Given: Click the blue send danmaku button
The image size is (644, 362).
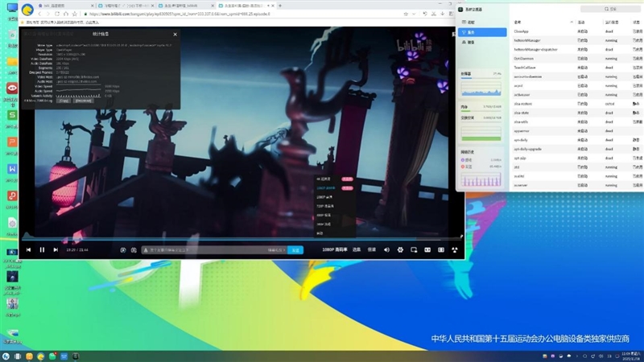Looking at the screenshot, I should click(x=295, y=250).
